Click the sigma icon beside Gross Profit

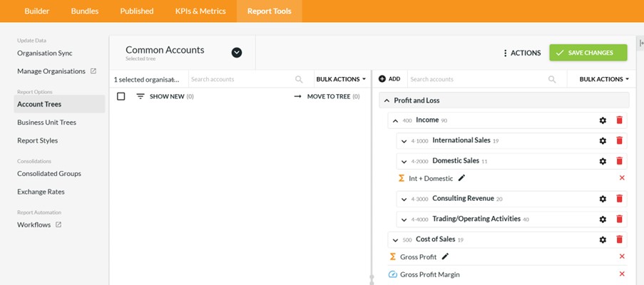click(393, 256)
